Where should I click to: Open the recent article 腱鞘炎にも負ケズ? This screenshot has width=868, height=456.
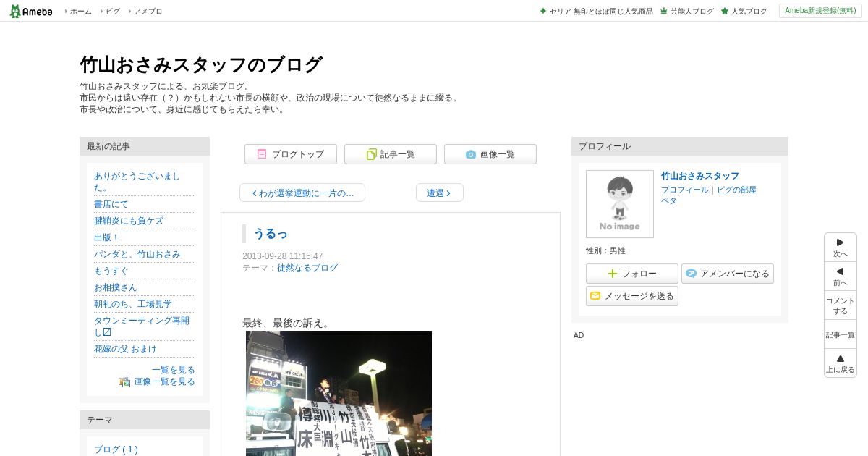(x=129, y=221)
